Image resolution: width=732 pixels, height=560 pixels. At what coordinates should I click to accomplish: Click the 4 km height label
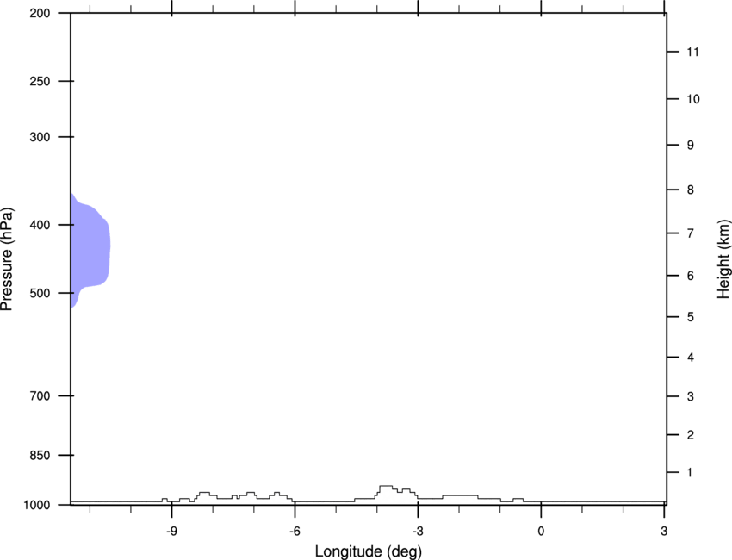pyautogui.click(x=691, y=358)
